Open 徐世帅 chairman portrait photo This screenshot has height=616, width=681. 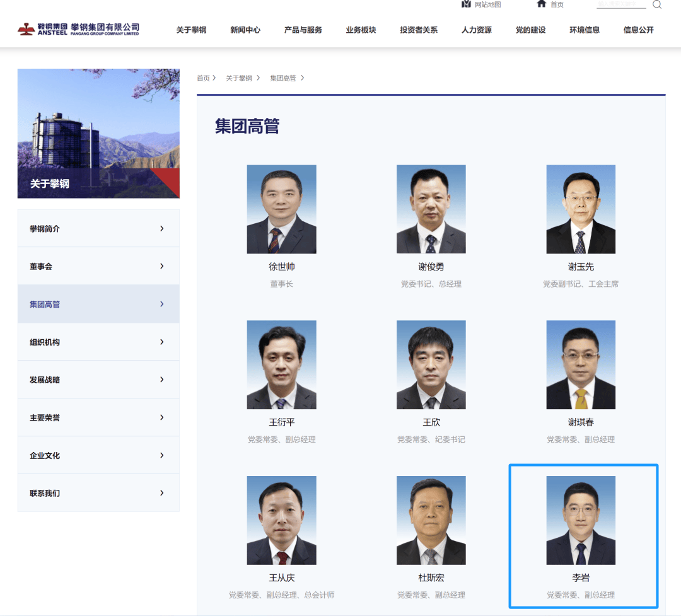[281, 209]
